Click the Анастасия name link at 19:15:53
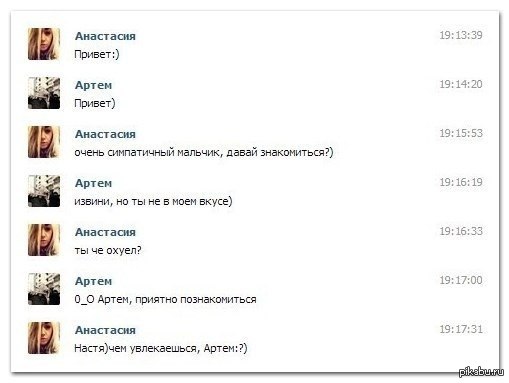Image resolution: width=509 pixels, height=383 pixels. (105, 134)
